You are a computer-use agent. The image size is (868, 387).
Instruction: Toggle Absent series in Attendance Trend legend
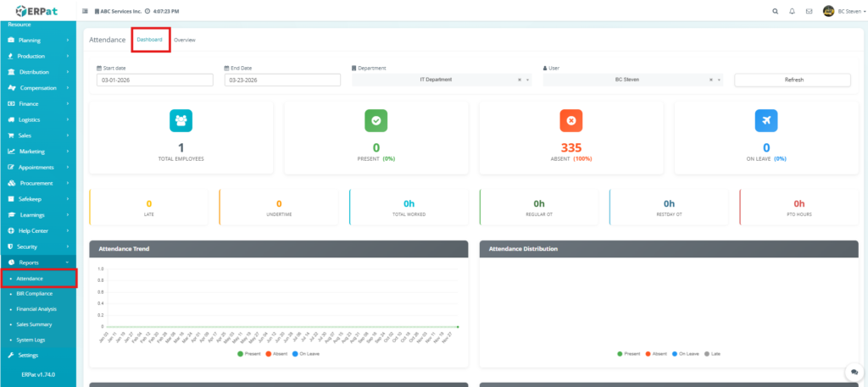pyautogui.click(x=276, y=353)
